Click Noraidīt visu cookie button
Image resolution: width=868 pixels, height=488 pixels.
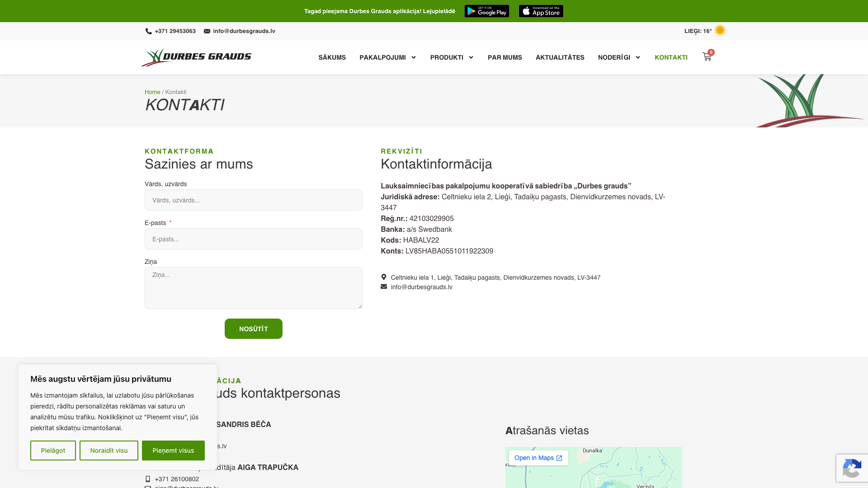click(x=109, y=450)
